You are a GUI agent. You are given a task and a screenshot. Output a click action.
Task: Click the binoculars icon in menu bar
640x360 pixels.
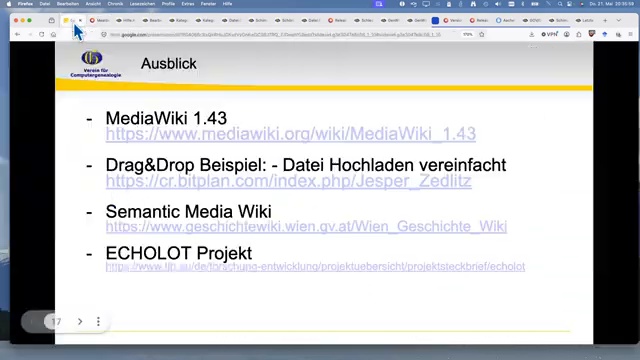coord(473,4)
